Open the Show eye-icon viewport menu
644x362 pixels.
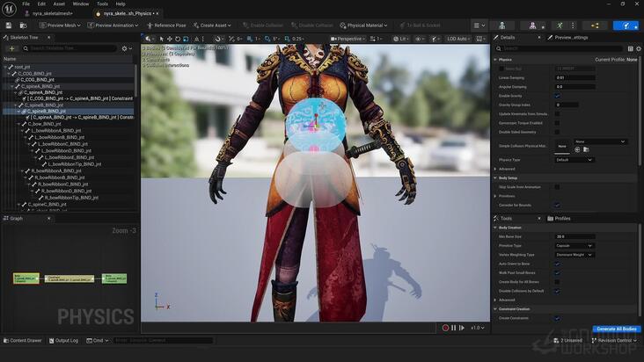point(420,39)
